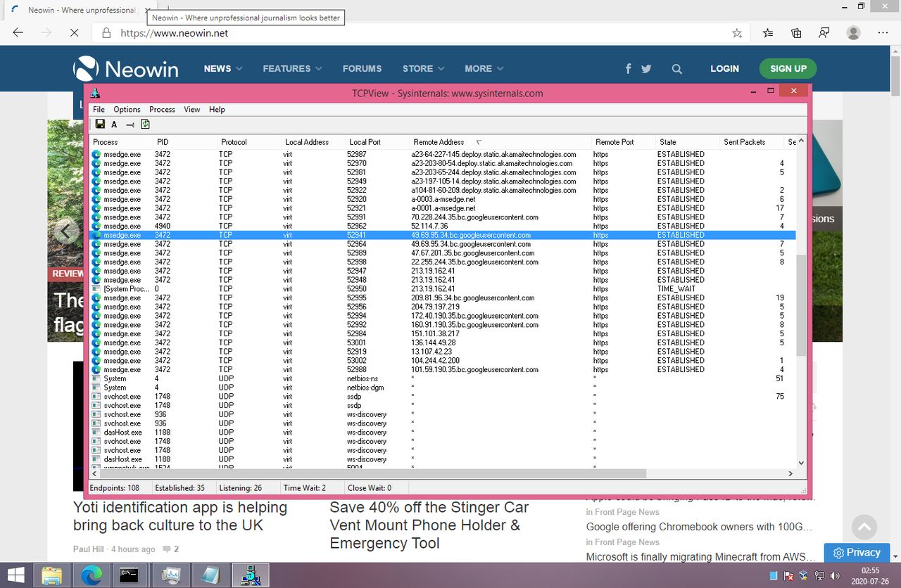901x588 pixels.
Task: Click the LOGIN link on Neowin
Action: tap(724, 69)
